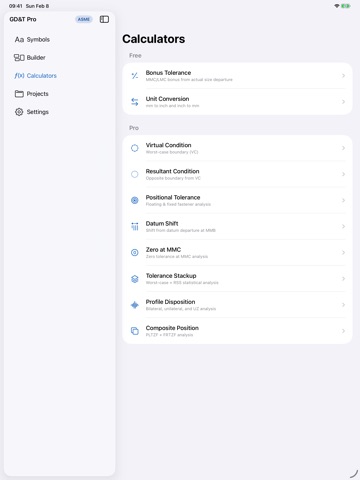The height and width of the screenshot is (480, 360).
Task: Open the Projects section
Action: [x=60, y=94]
